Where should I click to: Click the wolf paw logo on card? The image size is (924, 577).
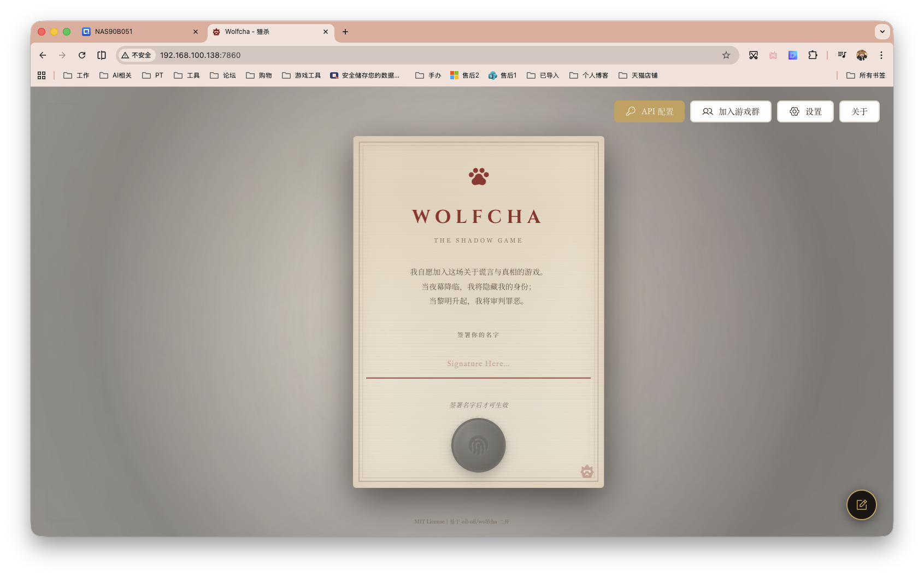479,176
